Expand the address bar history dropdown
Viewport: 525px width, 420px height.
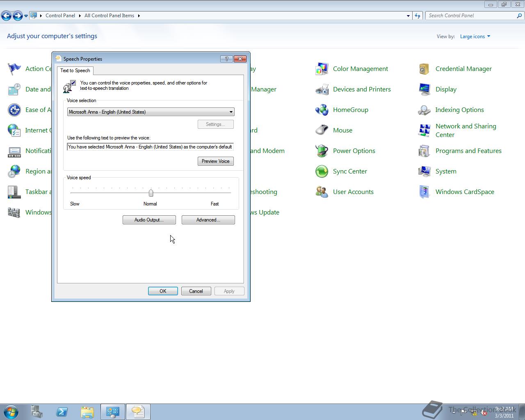(408, 16)
